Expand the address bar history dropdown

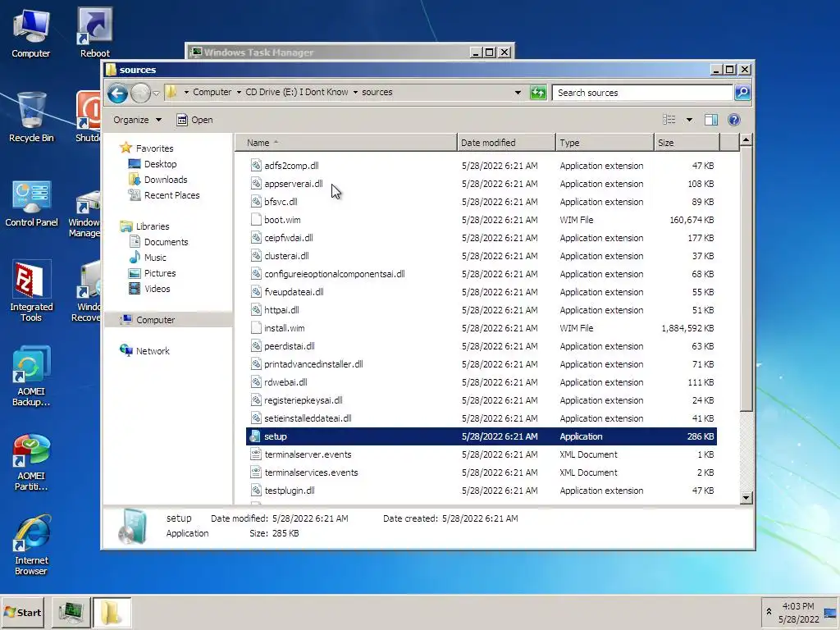tap(518, 93)
